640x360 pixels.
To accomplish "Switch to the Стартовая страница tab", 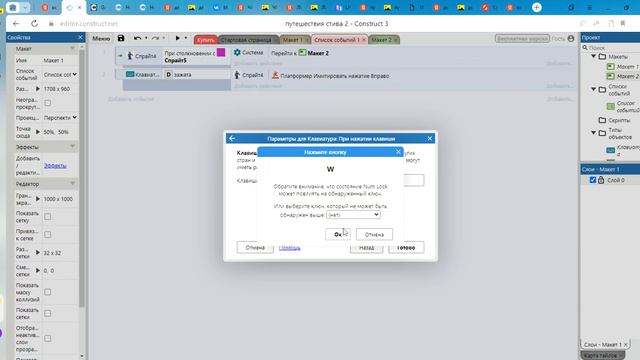I will [x=246, y=40].
